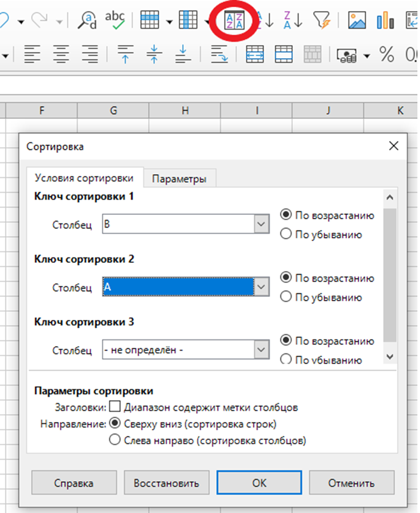Open the sort key 1 column dropdown
Viewport: 420px width, 513px height.
pyautogui.click(x=261, y=224)
